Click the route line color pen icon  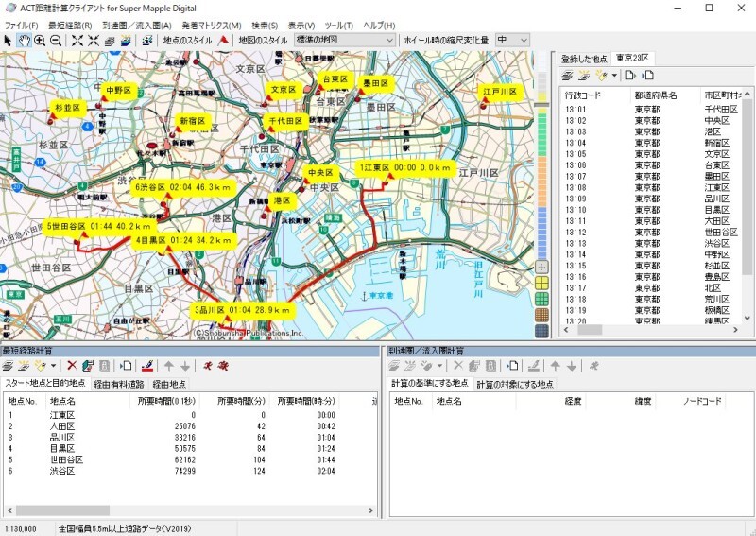[147, 365]
